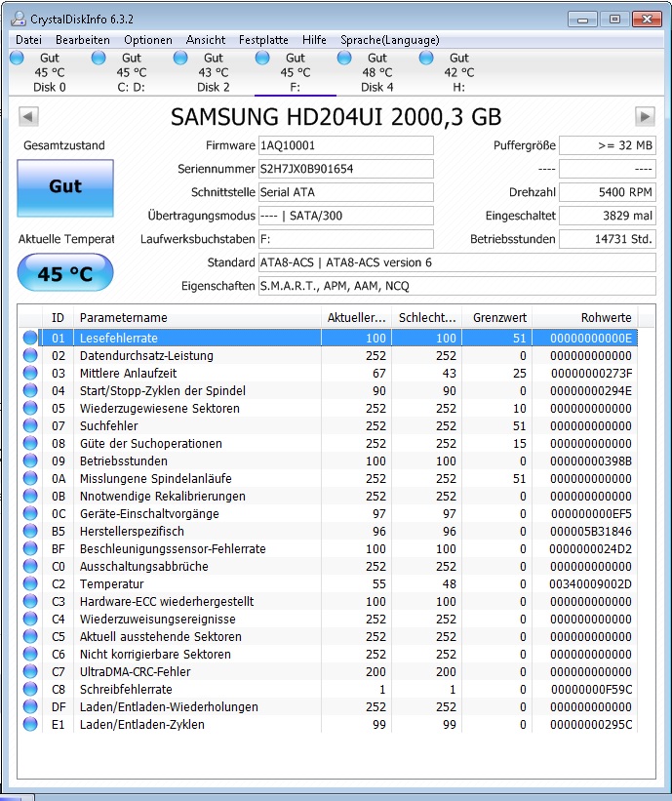Open the Optionen menu
Viewport: 672px width, 801px height.
click(147, 40)
